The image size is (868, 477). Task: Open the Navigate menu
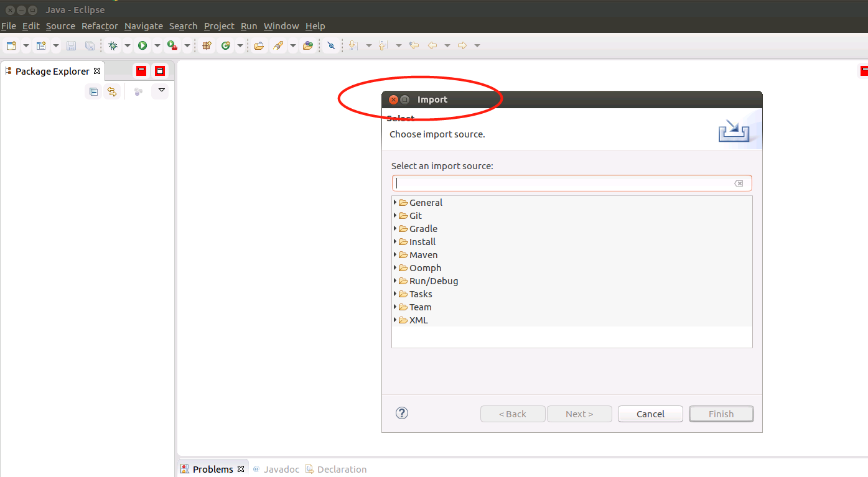[x=144, y=26]
